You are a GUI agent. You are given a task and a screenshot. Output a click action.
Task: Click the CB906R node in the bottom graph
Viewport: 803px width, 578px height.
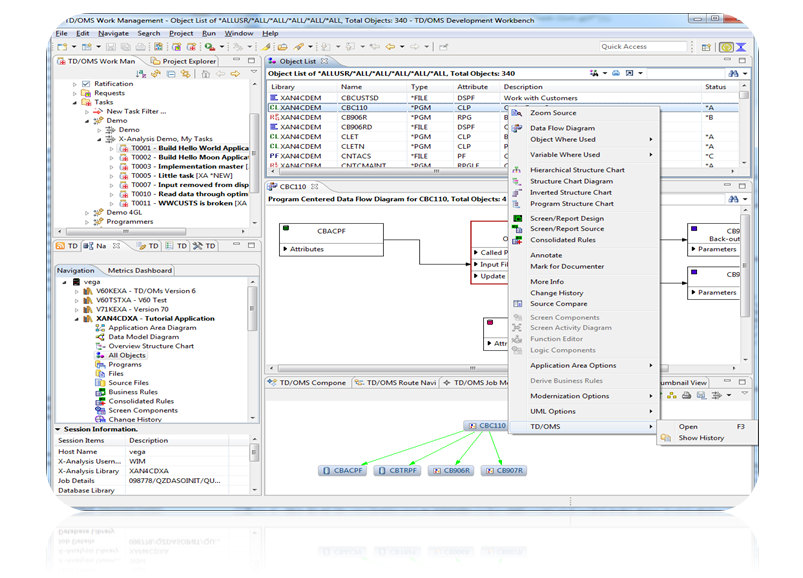pyautogui.click(x=451, y=470)
